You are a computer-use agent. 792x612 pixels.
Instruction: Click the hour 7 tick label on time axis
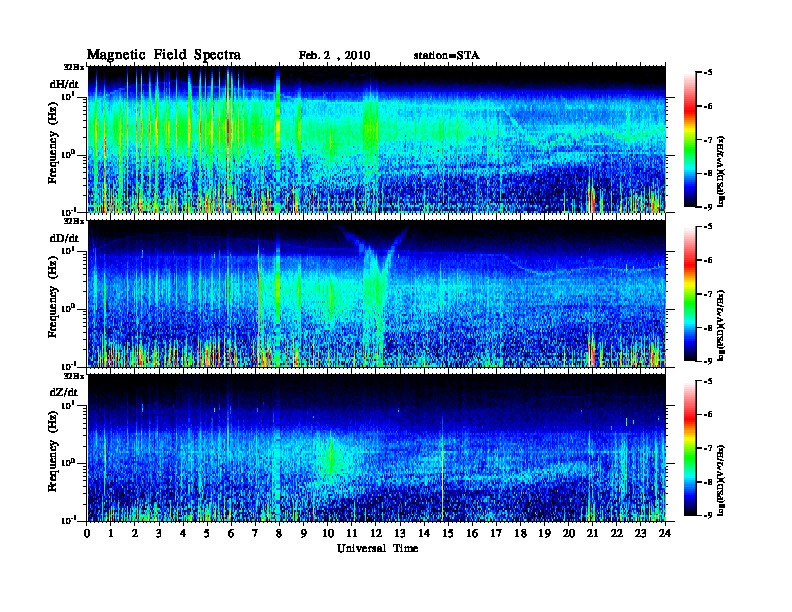(x=255, y=533)
